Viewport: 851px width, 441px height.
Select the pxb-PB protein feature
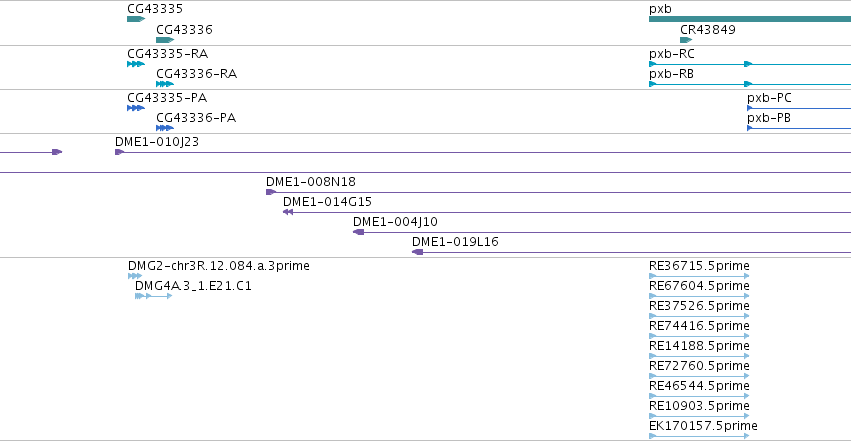(x=799, y=128)
